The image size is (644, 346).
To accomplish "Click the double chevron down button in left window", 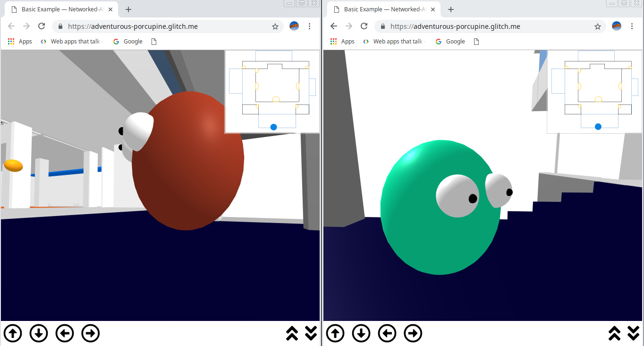I will click(x=311, y=334).
